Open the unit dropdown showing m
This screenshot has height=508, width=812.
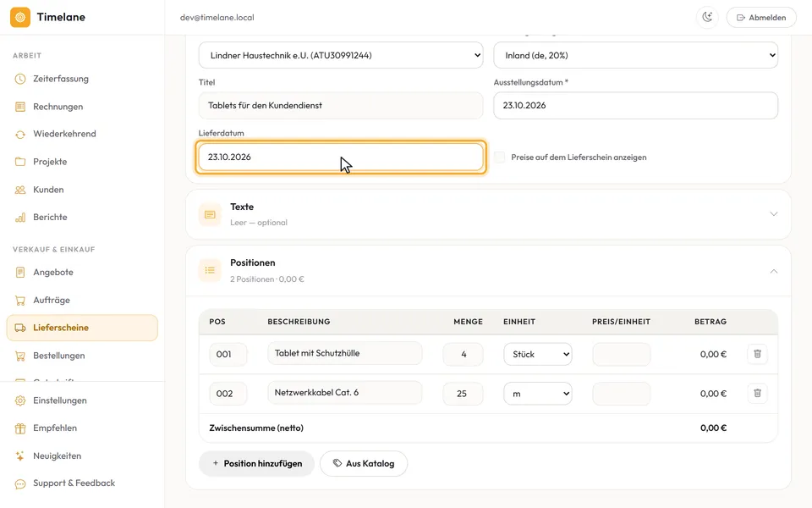pyautogui.click(x=538, y=394)
